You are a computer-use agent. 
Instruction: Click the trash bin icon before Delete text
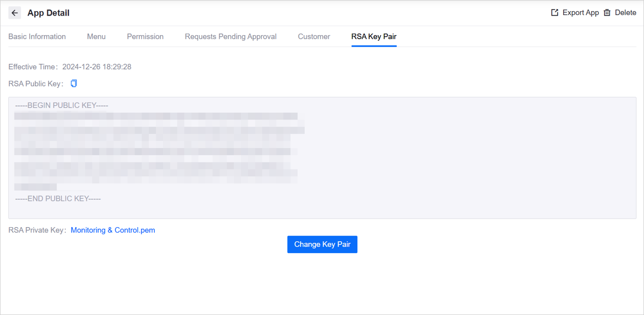[607, 12]
